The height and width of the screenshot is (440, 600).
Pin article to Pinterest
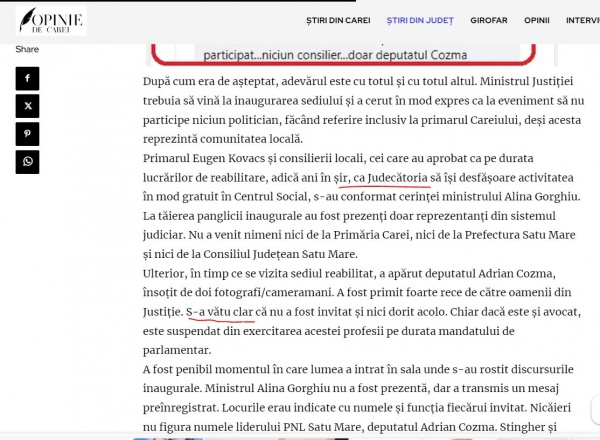(x=27, y=134)
